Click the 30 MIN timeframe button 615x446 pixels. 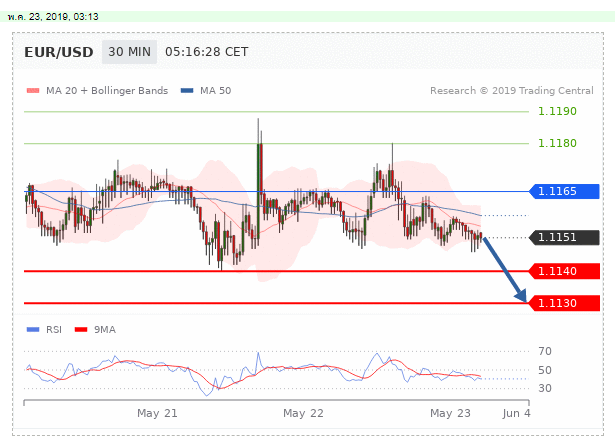pos(129,52)
